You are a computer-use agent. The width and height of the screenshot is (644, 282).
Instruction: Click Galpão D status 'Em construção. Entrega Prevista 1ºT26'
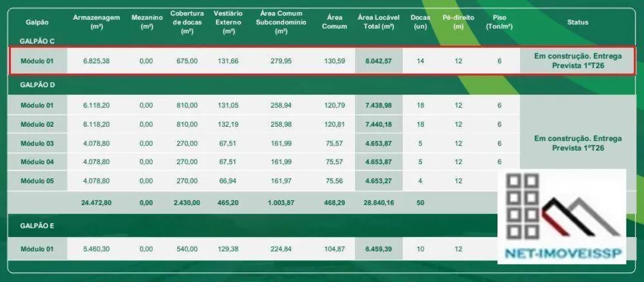[x=578, y=144]
